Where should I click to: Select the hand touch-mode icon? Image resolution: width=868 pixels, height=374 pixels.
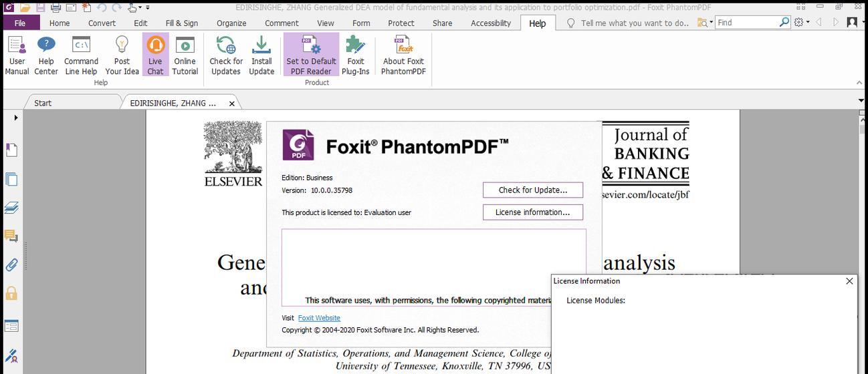tap(133, 7)
